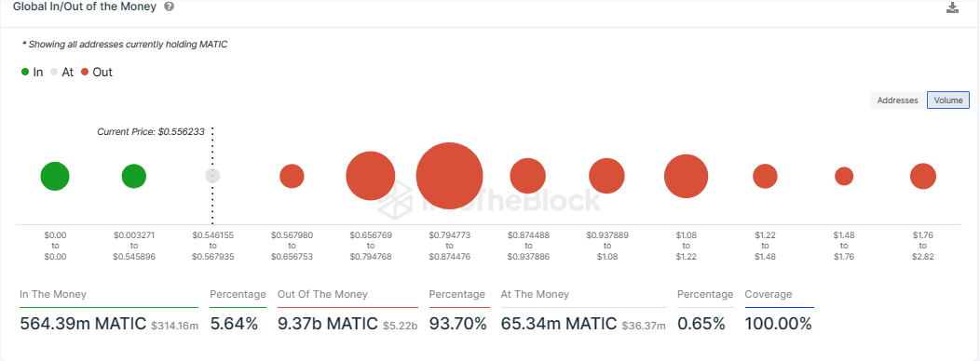Click red bubble for $0.874488 to $0.937886
Viewport: 980px width, 361px height.
pyautogui.click(x=528, y=176)
